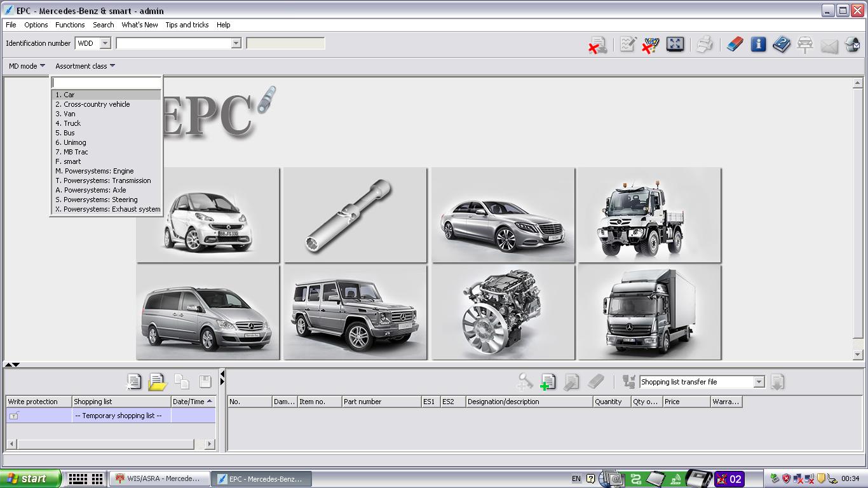Image resolution: width=868 pixels, height=488 pixels.
Task: Open the blue information icon
Action: pos(758,44)
